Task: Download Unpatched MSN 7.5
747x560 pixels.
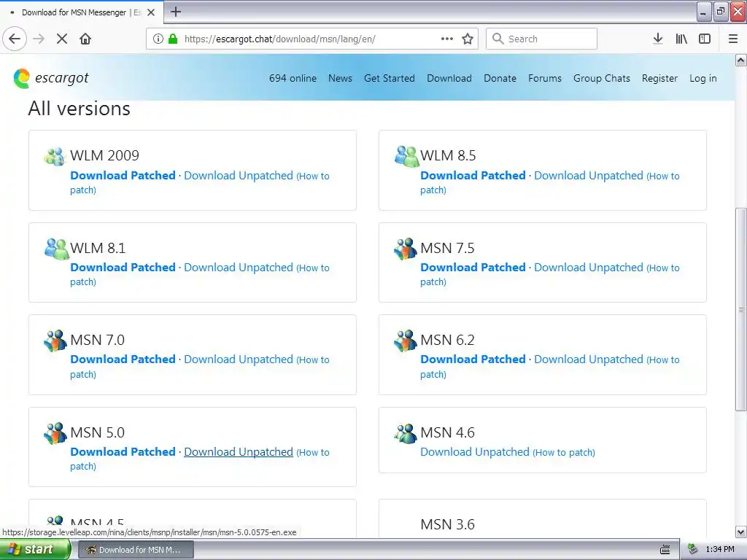Action: point(589,267)
